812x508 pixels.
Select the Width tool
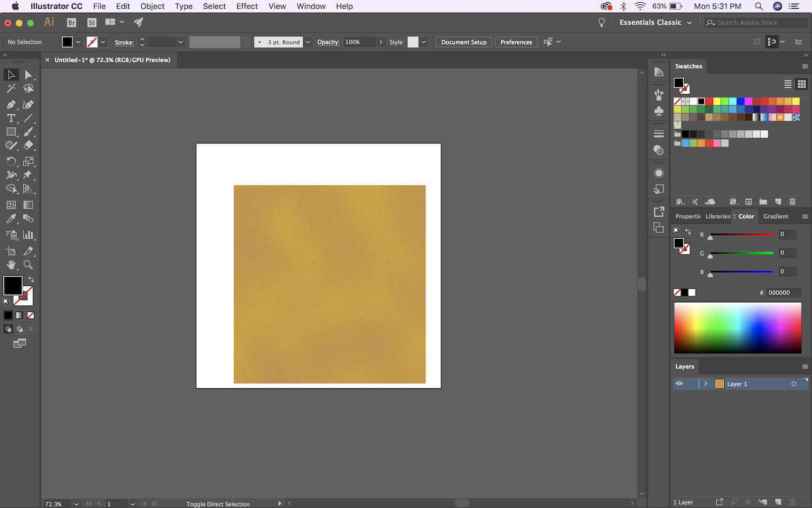pos(11,175)
